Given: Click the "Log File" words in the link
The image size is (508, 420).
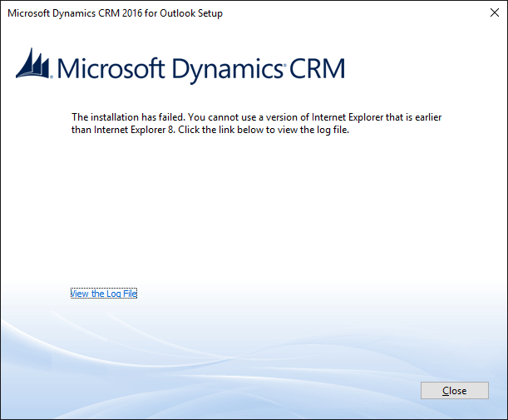Looking at the screenshot, I should tap(122, 294).
